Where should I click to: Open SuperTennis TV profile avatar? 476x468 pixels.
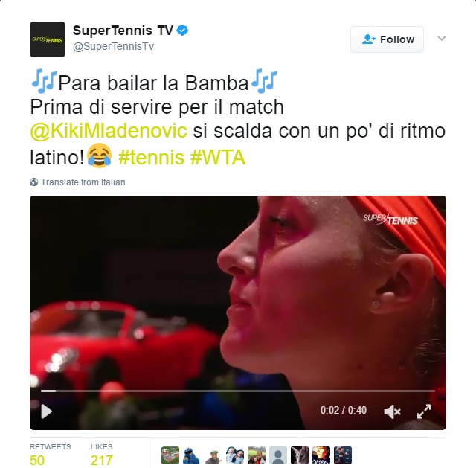coord(48,39)
